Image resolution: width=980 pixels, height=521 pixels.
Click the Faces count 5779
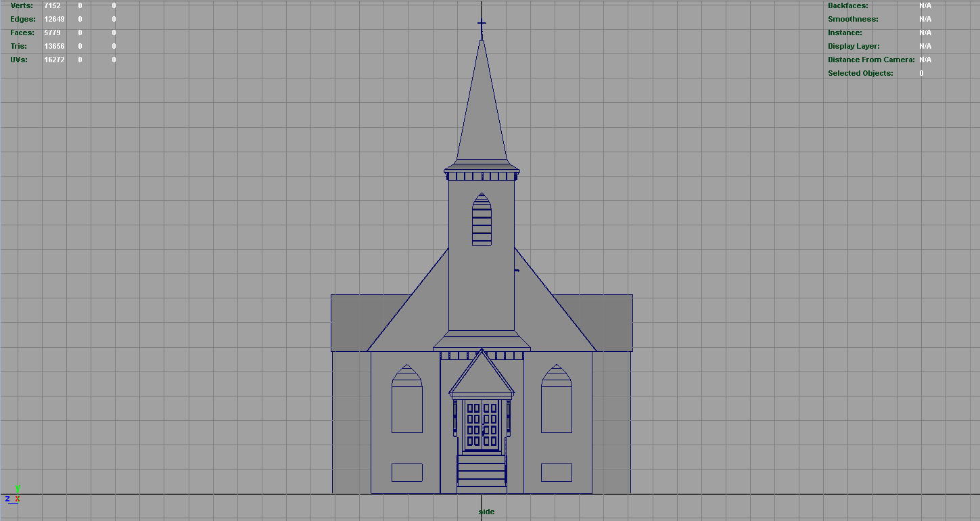(52, 32)
